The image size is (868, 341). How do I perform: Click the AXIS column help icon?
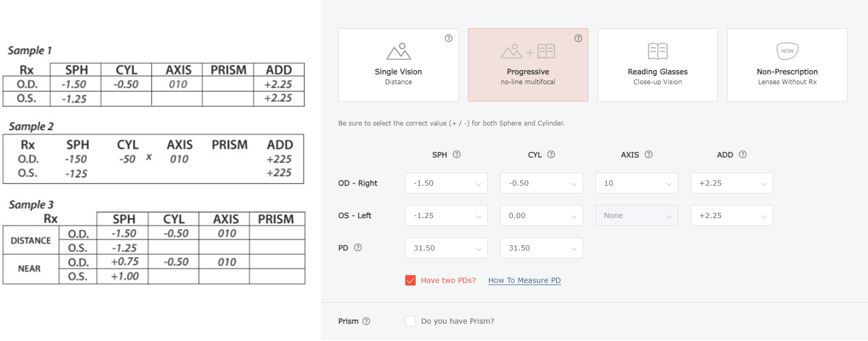(648, 154)
